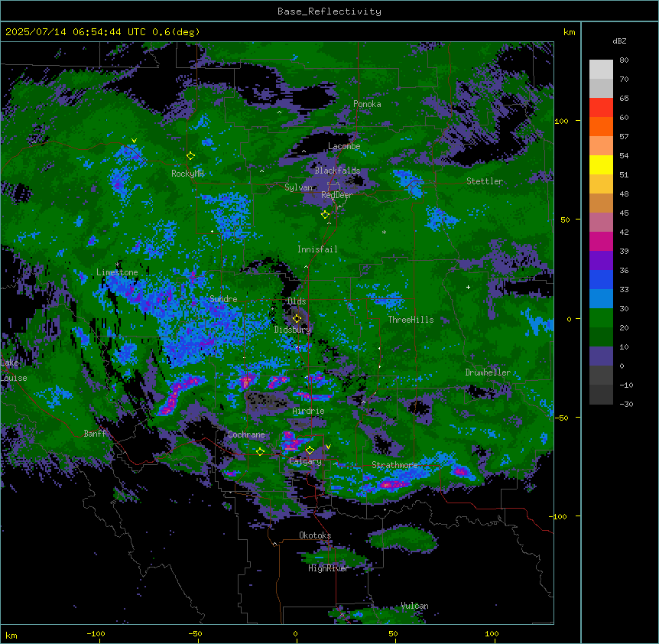Select the brown 45-48 dBZ legend swatch

(x=601, y=203)
